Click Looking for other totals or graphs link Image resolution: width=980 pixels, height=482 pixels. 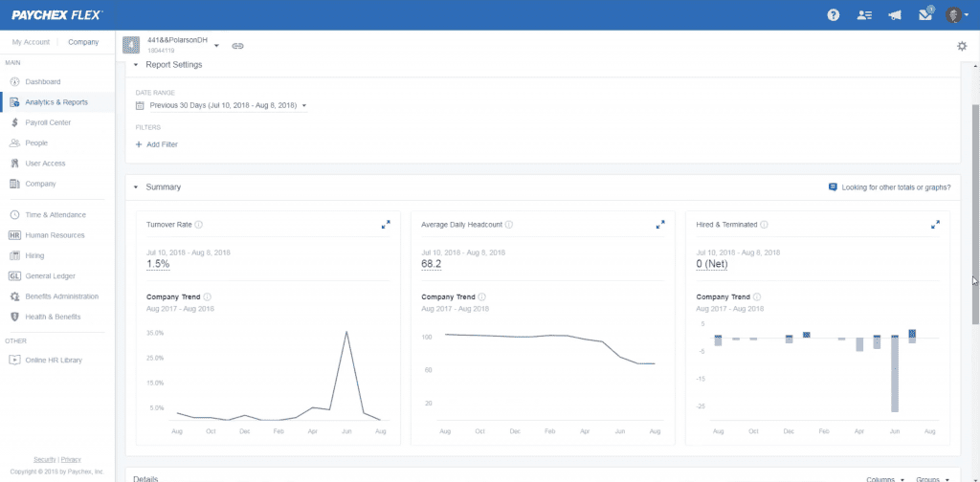click(x=890, y=187)
